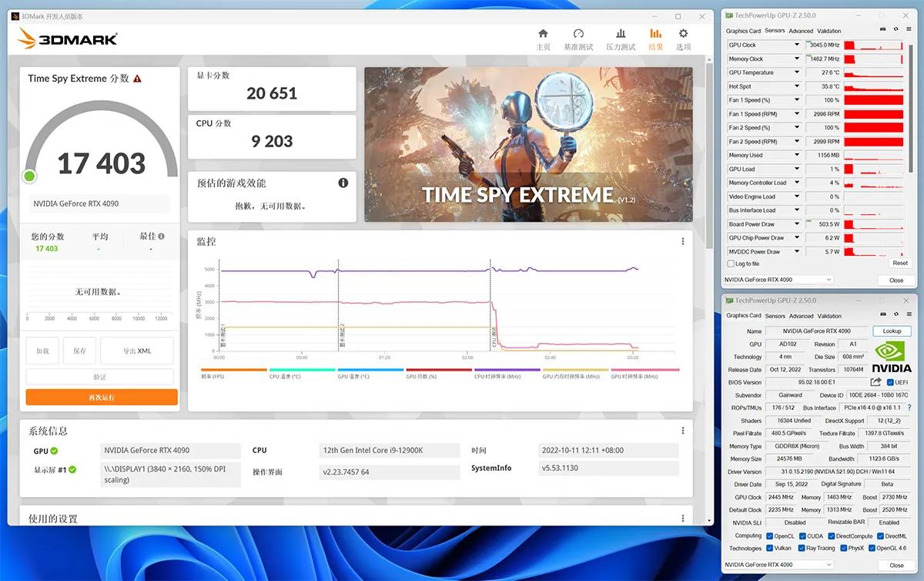Click the 加载 (load) button
This screenshot has height=581, width=924.
tap(42, 351)
